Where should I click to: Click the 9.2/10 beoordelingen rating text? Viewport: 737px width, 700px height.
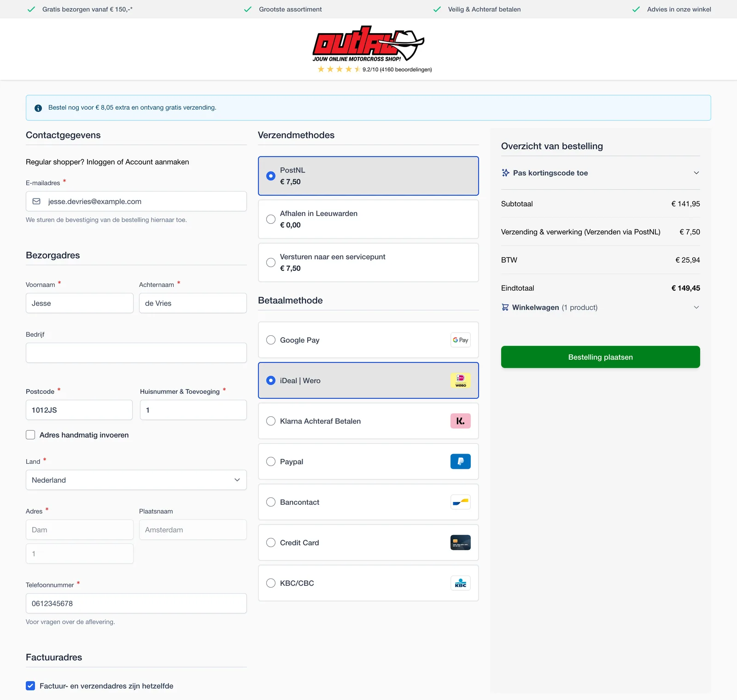(397, 70)
